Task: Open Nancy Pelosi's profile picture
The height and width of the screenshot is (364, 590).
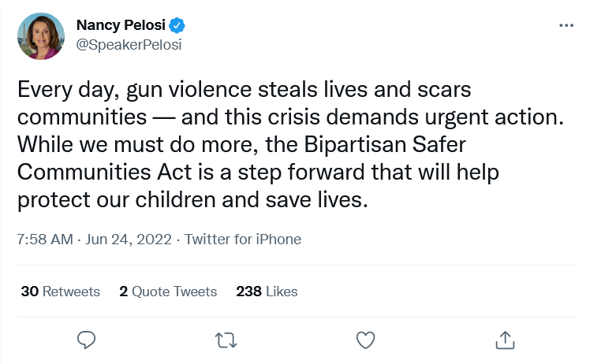Action: click(40, 35)
